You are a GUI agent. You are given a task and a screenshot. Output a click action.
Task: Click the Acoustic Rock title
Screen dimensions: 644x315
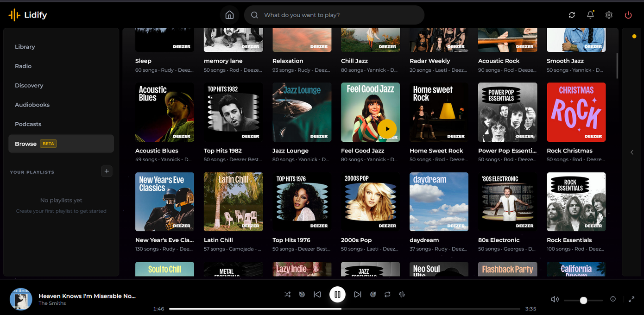point(499,61)
